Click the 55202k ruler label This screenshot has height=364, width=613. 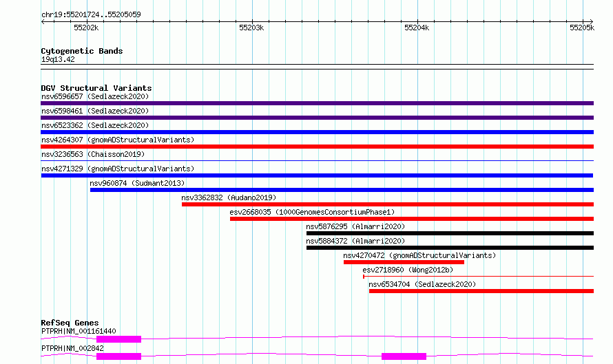tap(86, 28)
